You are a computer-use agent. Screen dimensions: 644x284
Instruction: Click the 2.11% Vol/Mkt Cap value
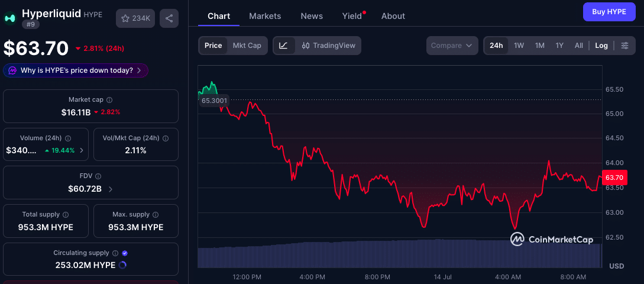(136, 150)
